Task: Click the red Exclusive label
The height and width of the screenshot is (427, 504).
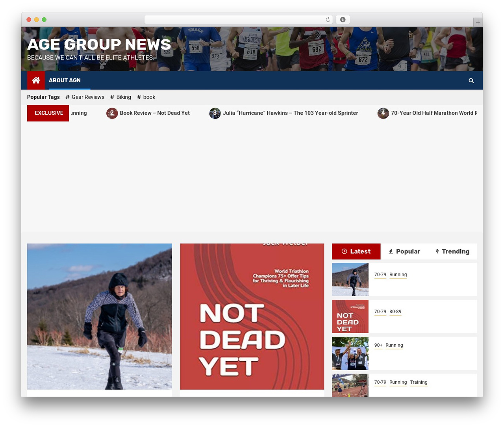Action: pyautogui.click(x=48, y=113)
